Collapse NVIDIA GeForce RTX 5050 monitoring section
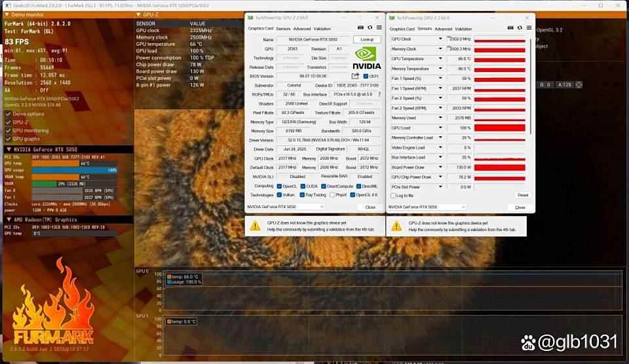The height and width of the screenshot is (364, 629). [9, 149]
